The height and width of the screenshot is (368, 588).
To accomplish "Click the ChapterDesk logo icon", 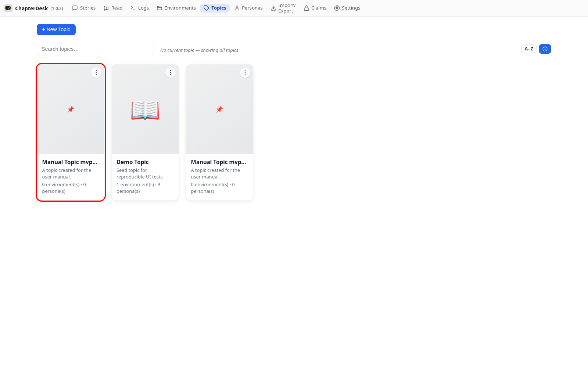I will 8,8.
